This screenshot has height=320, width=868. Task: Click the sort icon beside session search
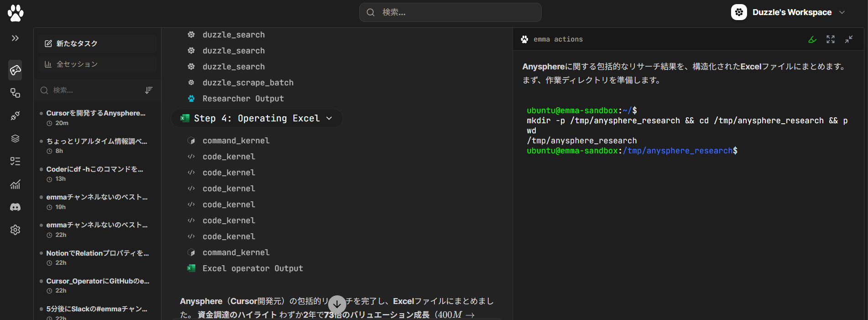click(x=148, y=90)
